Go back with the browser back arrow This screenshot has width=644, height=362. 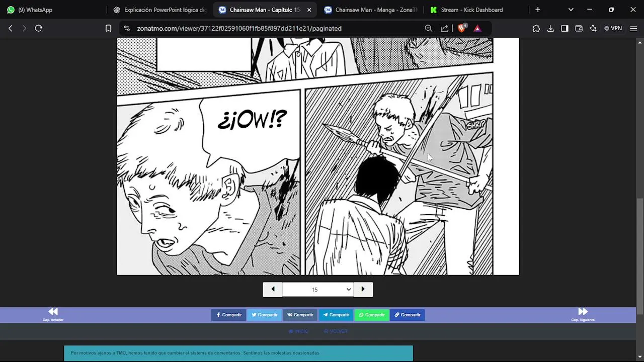[x=10, y=29]
